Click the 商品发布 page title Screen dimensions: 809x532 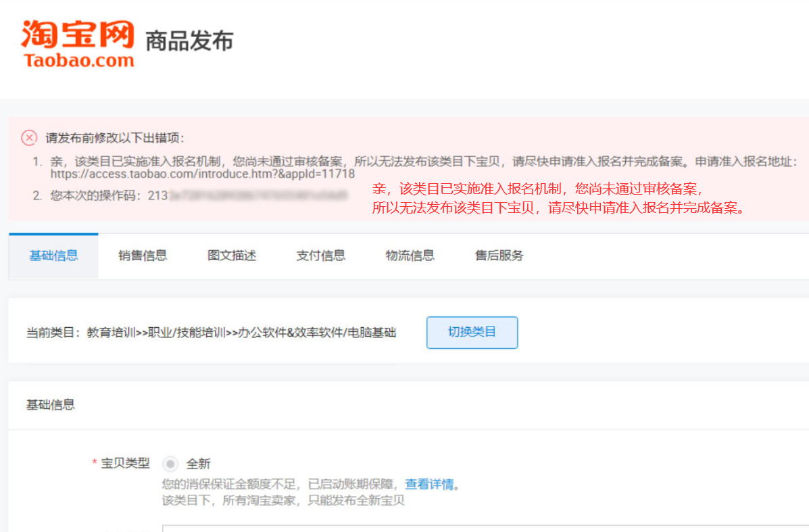point(189,41)
